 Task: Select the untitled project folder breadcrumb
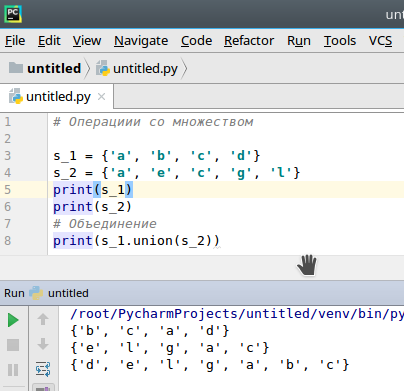pos(45,68)
